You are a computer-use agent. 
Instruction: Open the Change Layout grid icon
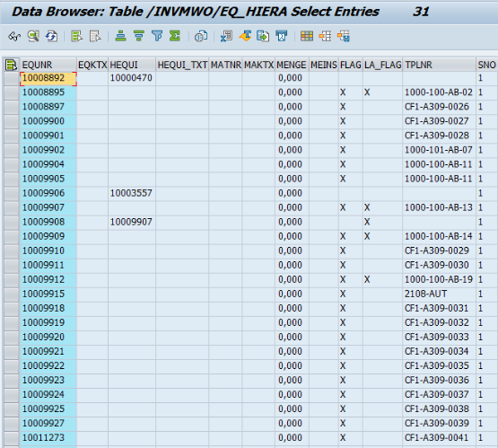point(307,36)
